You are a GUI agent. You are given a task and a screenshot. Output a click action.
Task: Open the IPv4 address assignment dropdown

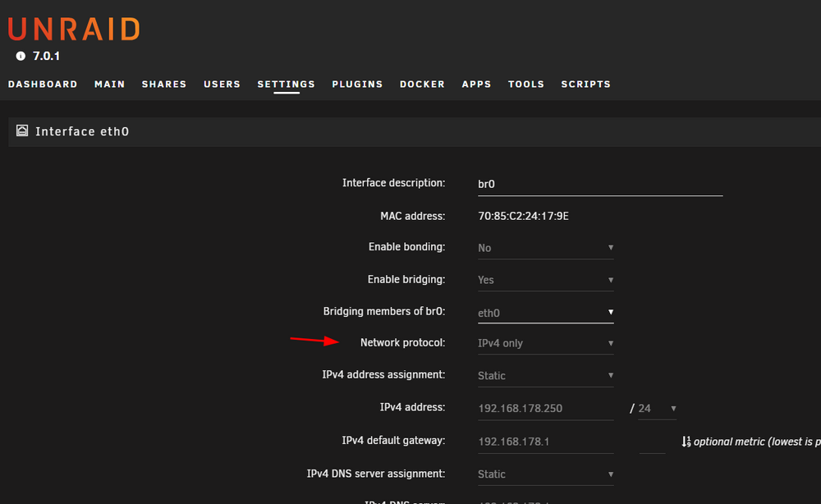tap(546, 376)
